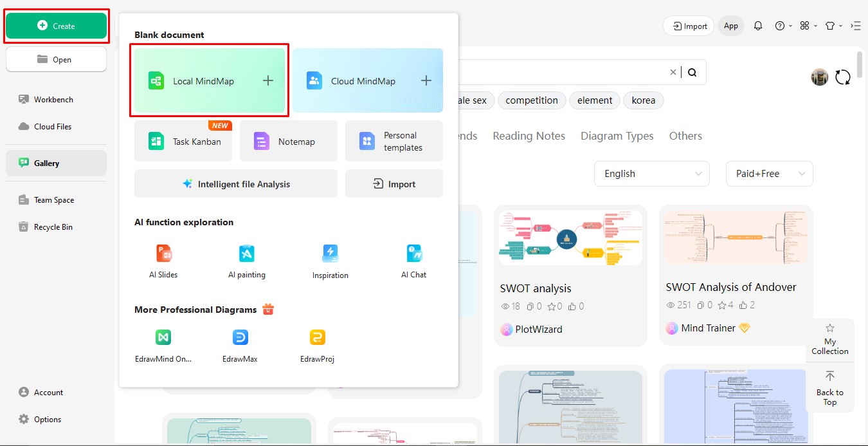
Task: Click the PlotWizard author name
Action: click(539, 329)
